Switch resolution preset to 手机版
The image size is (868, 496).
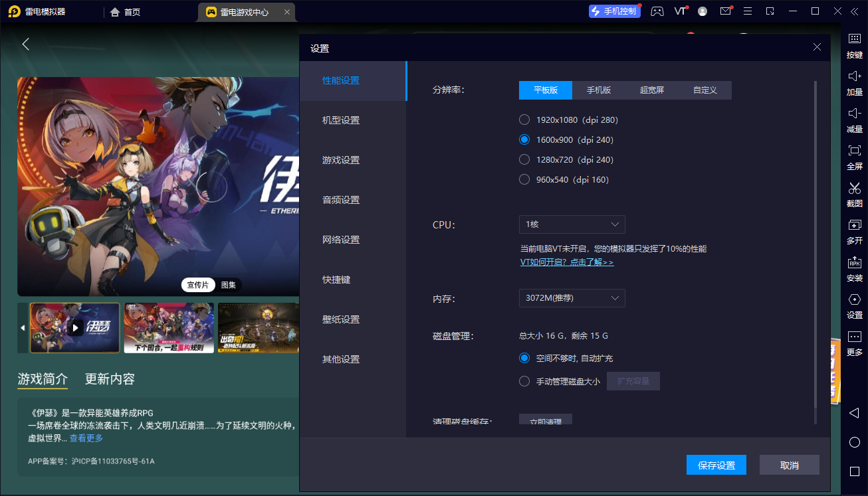click(x=598, y=90)
